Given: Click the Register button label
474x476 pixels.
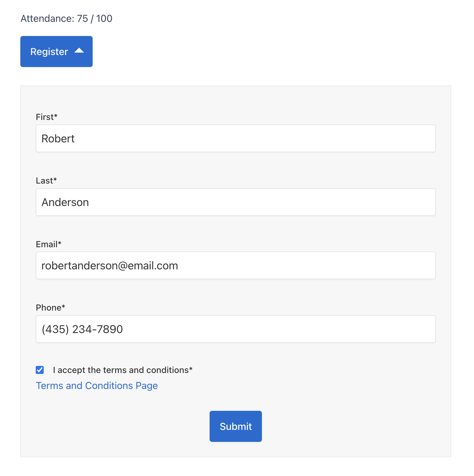Looking at the screenshot, I should pos(49,52).
